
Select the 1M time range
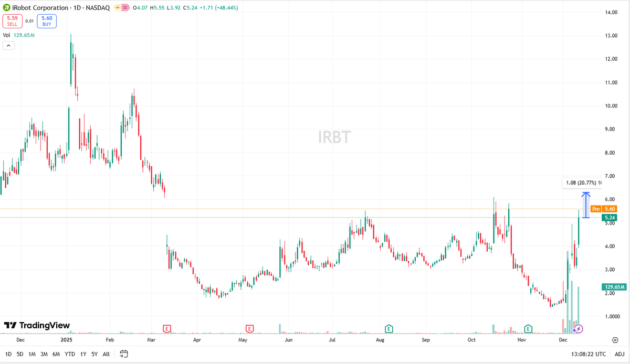point(32,354)
